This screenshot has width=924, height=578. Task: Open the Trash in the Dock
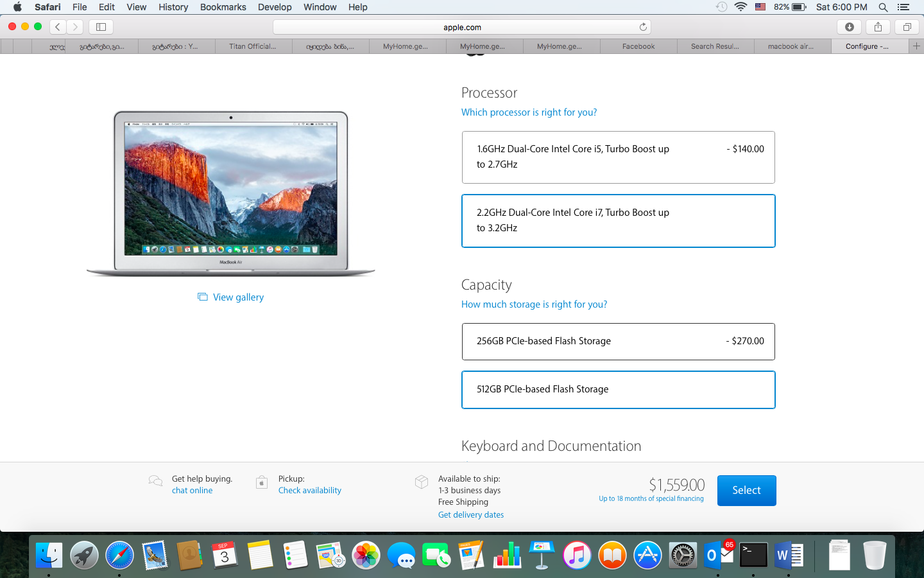point(875,556)
